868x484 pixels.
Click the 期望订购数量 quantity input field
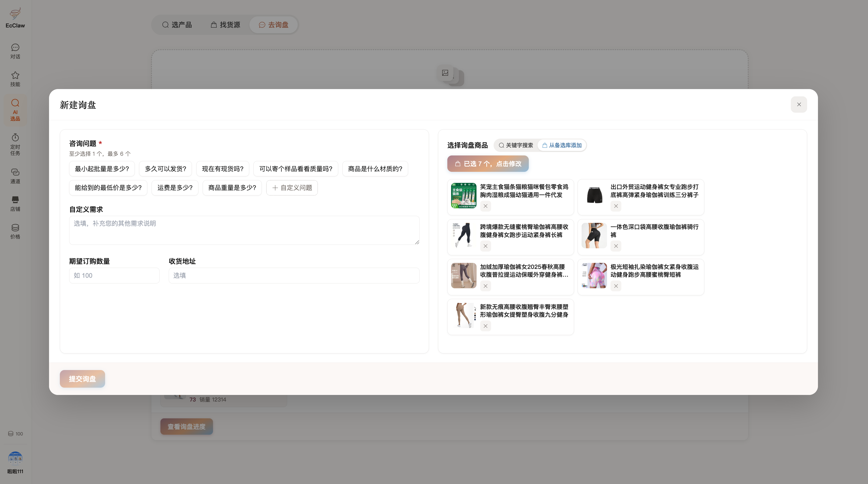(x=114, y=275)
